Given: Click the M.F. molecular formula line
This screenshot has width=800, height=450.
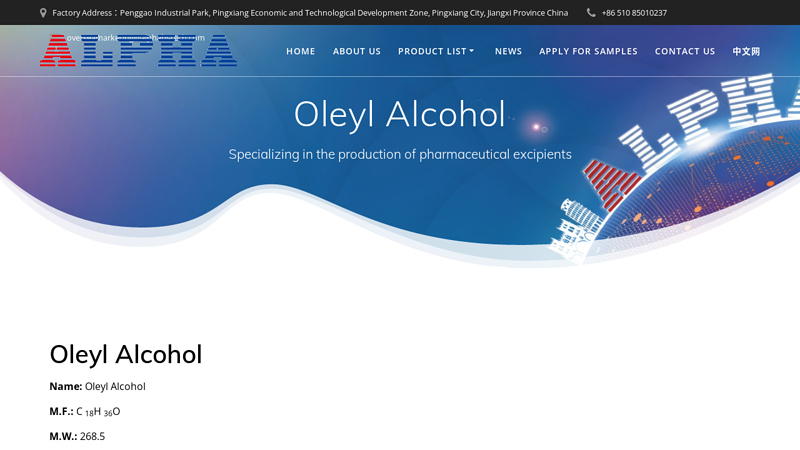Looking at the screenshot, I should point(85,412).
